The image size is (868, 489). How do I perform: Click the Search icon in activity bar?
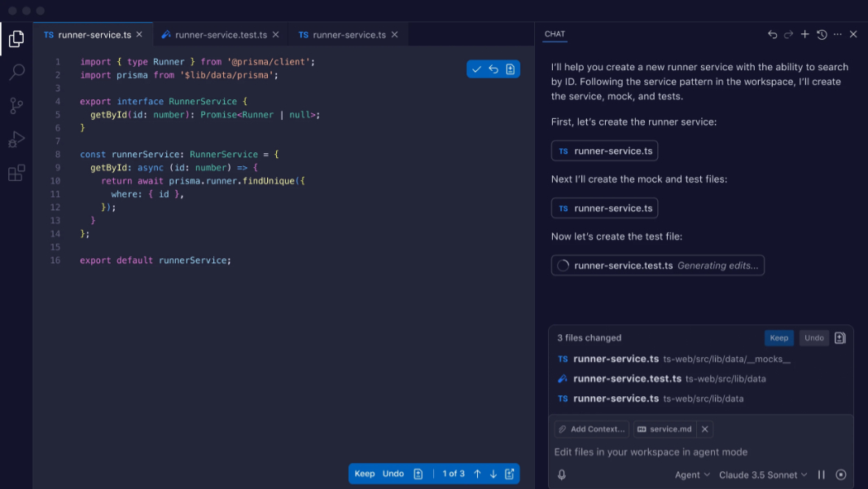point(16,73)
